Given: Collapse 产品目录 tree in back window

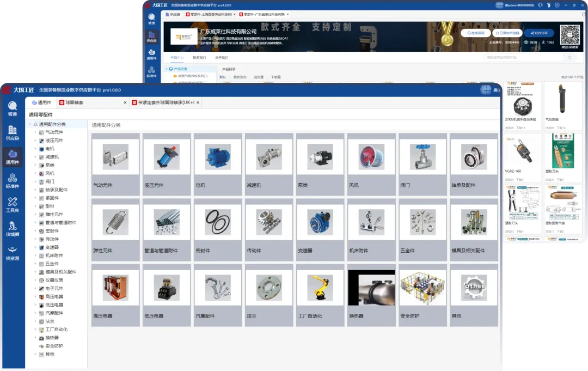Looking at the screenshot, I should (167, 69).
